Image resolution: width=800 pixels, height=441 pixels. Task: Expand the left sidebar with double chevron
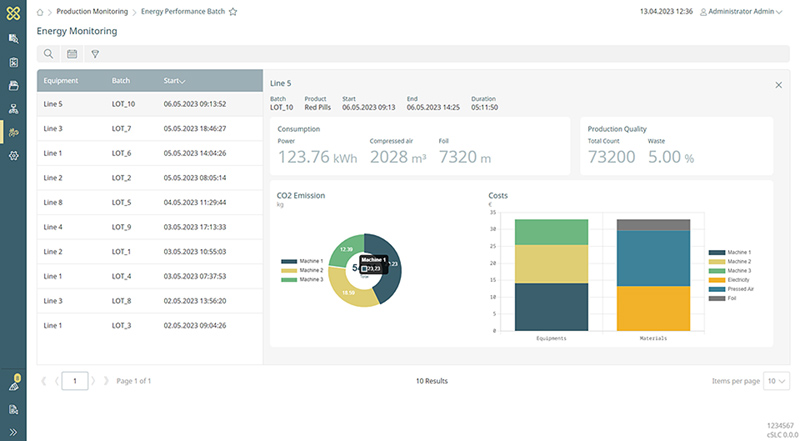(13, 432)
